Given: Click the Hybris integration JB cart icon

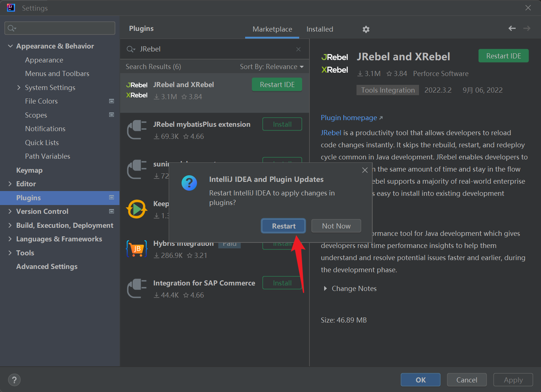Looking at the screenshot, I should tap(137, 249).
